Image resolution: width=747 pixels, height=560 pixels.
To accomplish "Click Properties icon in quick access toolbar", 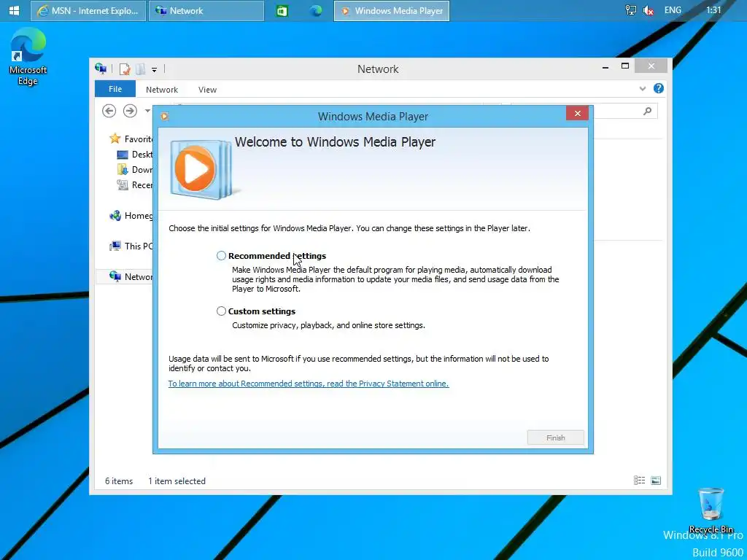I will pos(125,69).
